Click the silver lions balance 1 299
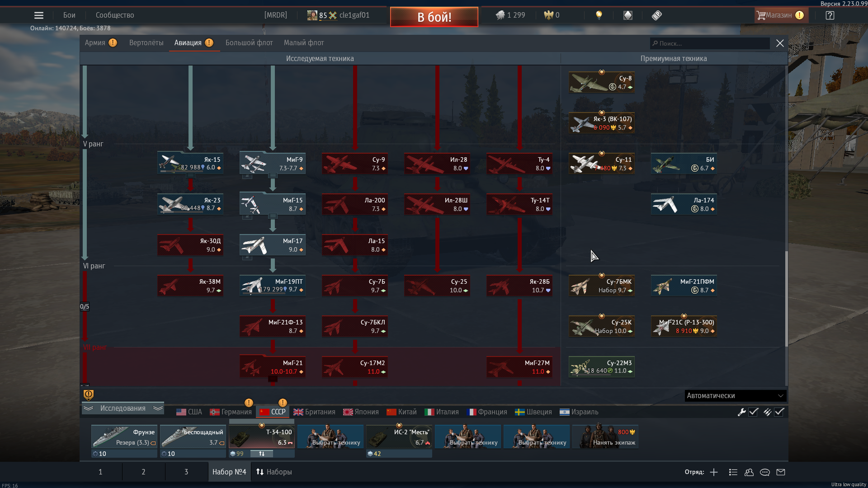 coord(510,15)
